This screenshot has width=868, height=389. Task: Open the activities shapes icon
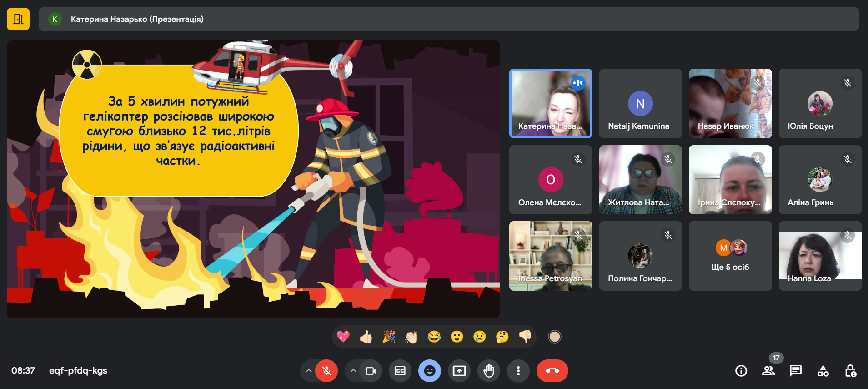tap(823, 371)
